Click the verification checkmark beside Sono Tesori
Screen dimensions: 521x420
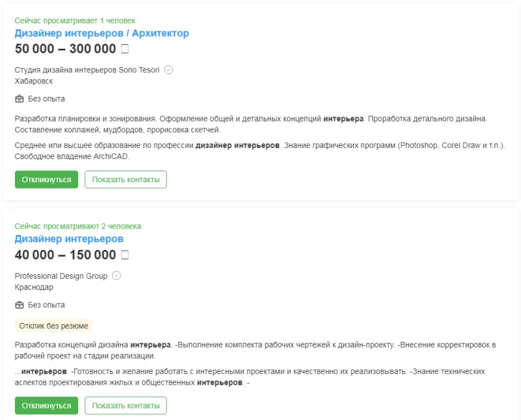[168, 69]
